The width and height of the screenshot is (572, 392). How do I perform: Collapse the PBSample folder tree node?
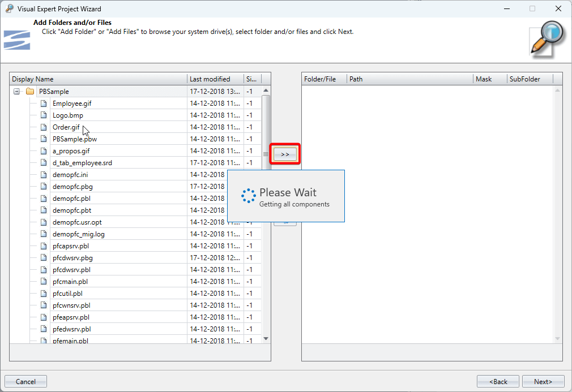click(16, 92)
